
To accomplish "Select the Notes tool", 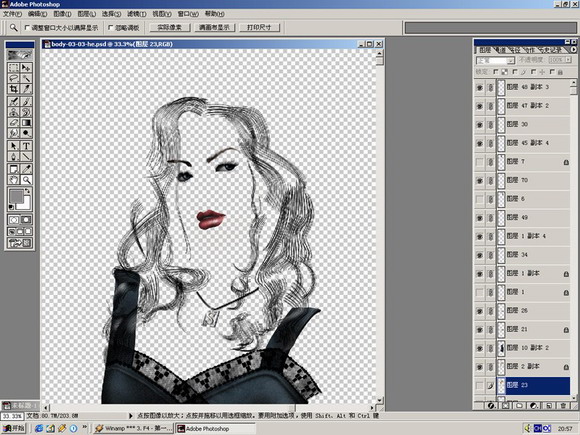I will 14,169.
